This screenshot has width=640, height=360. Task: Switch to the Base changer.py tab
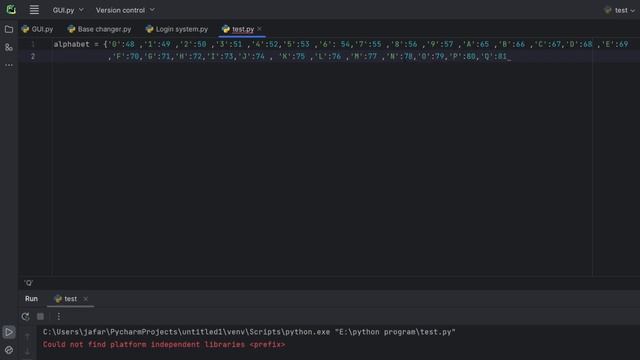pos(100,29)
